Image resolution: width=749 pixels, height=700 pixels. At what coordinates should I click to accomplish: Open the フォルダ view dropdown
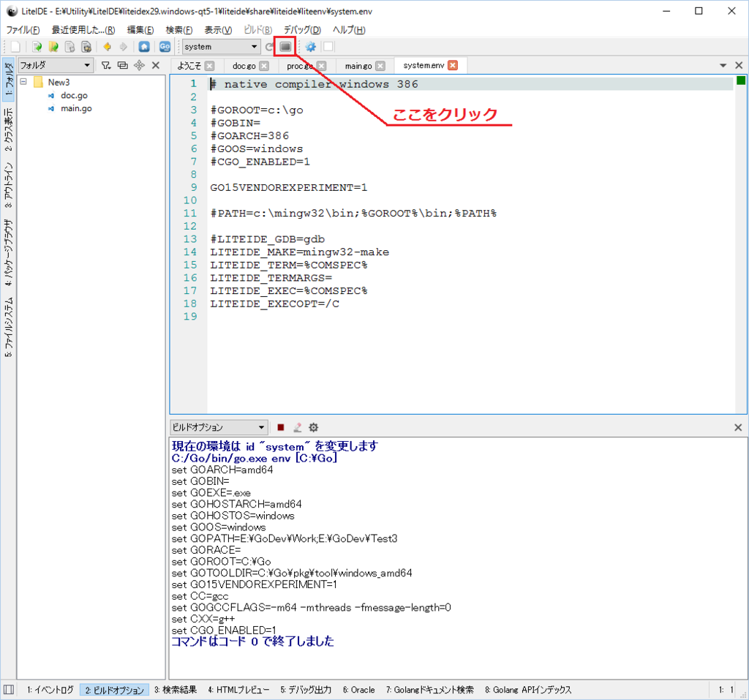point(55,65)
